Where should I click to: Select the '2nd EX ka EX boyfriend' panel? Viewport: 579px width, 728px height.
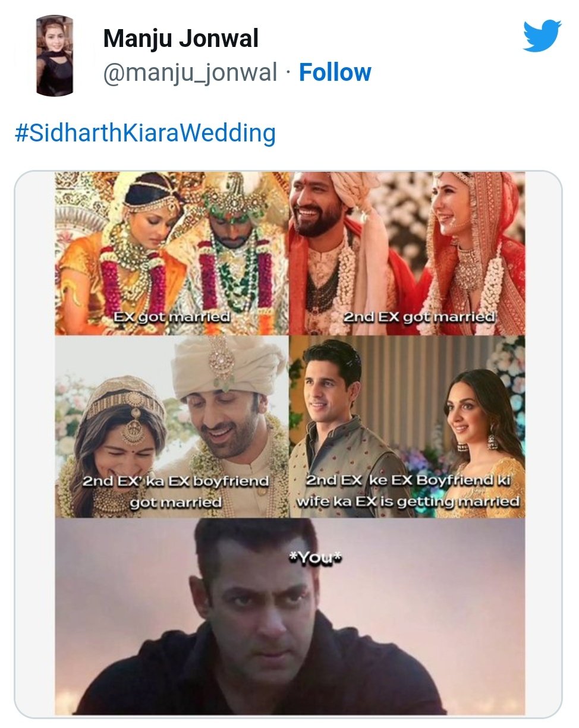coord(172,426)
